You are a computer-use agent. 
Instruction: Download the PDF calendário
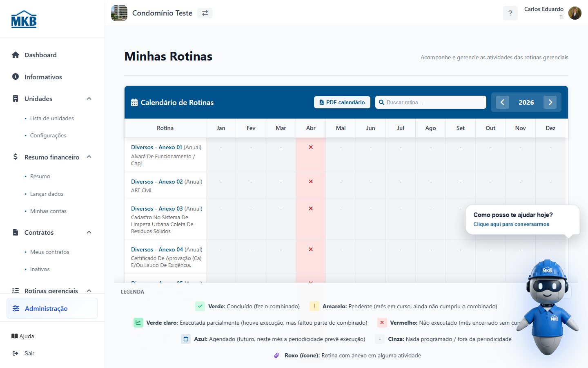pos(342,102)
